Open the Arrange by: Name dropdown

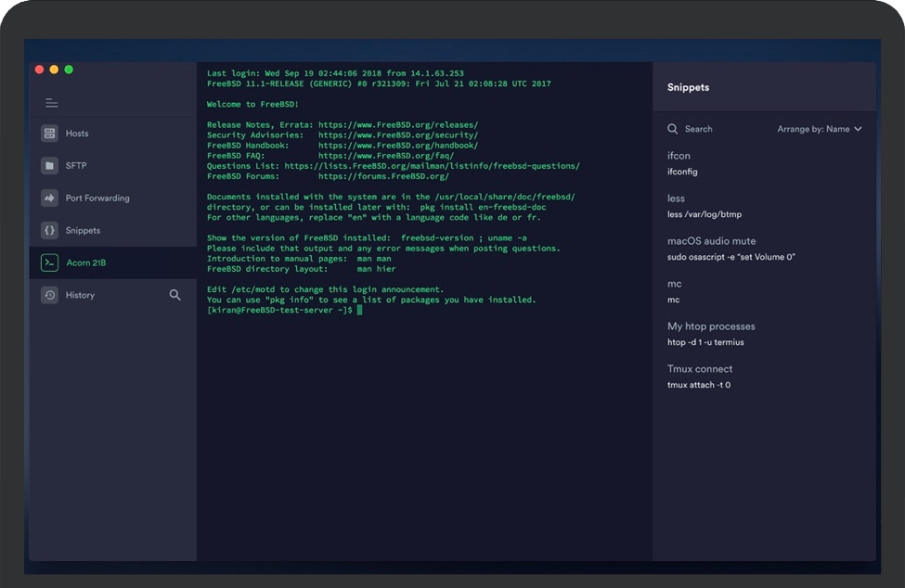(819, 129)
